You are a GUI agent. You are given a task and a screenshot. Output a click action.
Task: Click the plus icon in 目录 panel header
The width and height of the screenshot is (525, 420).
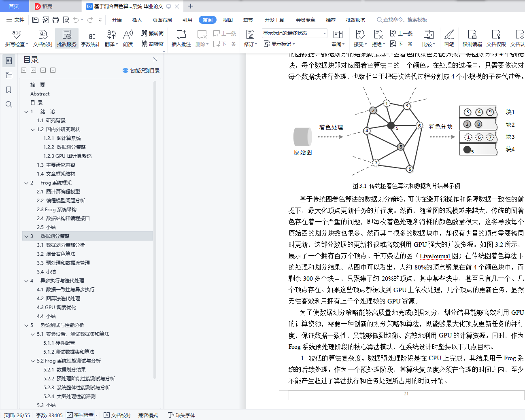click(43, 70)
